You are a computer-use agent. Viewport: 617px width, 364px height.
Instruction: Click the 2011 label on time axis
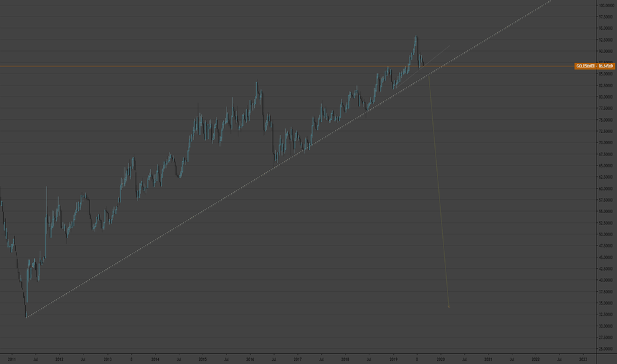point(12,359)
